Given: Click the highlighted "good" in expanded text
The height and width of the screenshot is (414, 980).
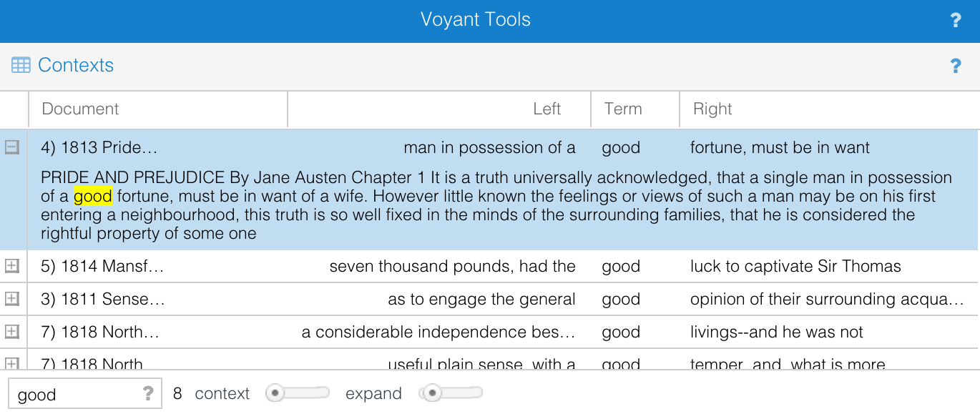Looking at the screenshot, I should pos(93,196).
